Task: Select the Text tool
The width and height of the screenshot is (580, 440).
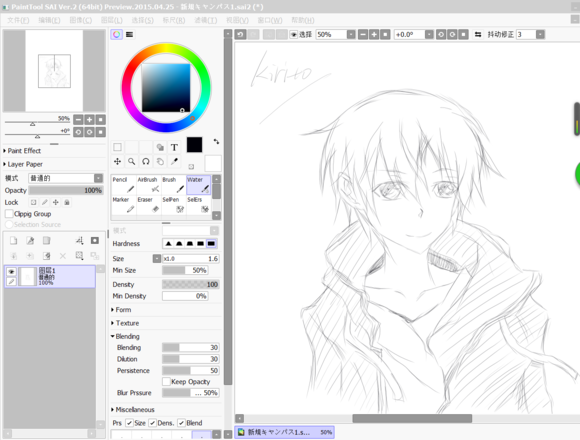Action: (174, 147)
